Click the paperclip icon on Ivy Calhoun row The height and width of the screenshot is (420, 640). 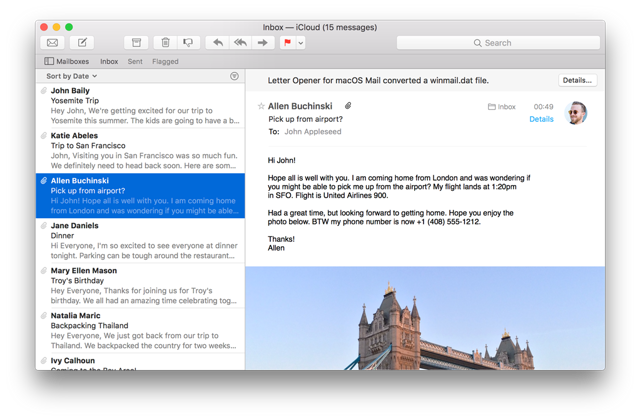click(44, 360)
